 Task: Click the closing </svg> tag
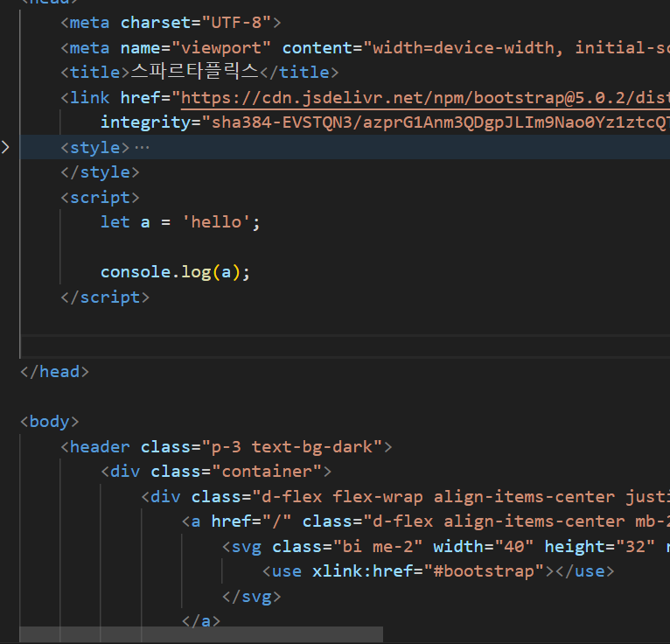click(x=251, y=597)
